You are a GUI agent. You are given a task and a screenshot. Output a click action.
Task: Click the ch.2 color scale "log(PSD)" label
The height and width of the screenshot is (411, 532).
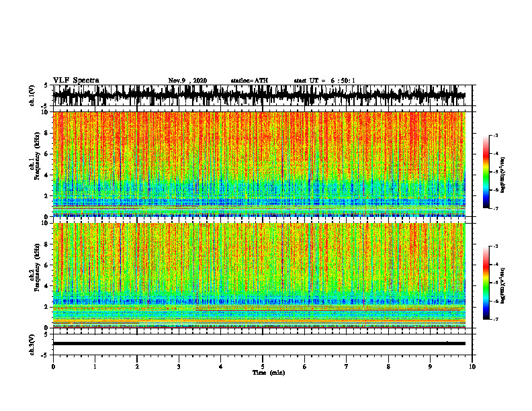[x=503, y=285]
